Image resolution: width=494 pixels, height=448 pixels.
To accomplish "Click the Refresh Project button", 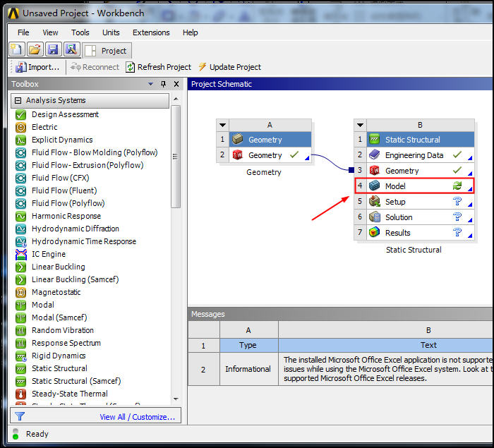I will click(x=159, y=67).
